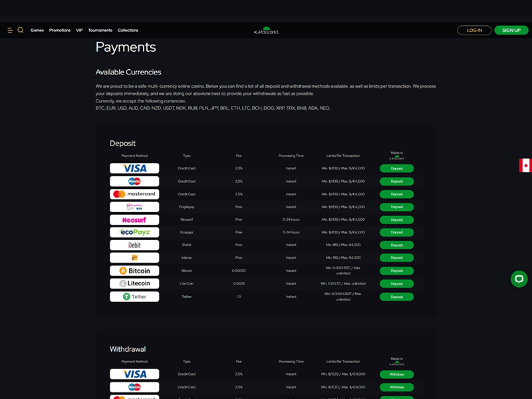Screen dimensions: 532x399
Task: Click the LOG IN button
Action: click(x=474, y=30)
